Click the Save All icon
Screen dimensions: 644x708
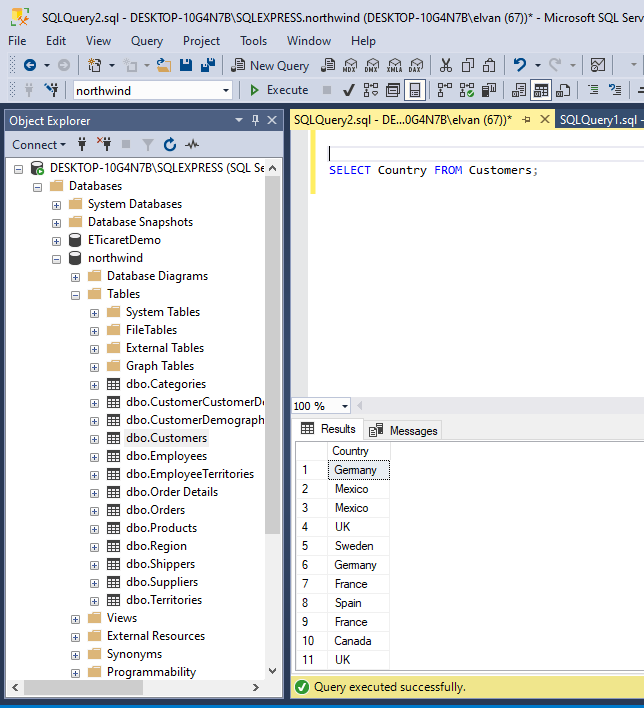(x=208, y=65)
